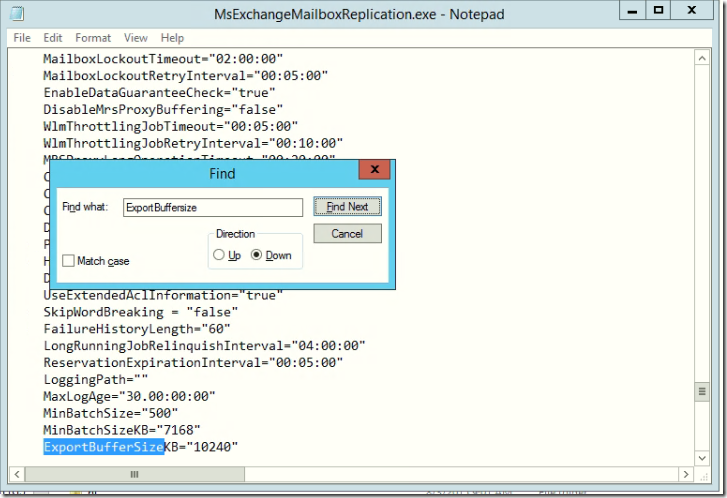Click the MailboxLockoutTimeout line
This screenshot has width=727, height=498.
tap(163, 59)
